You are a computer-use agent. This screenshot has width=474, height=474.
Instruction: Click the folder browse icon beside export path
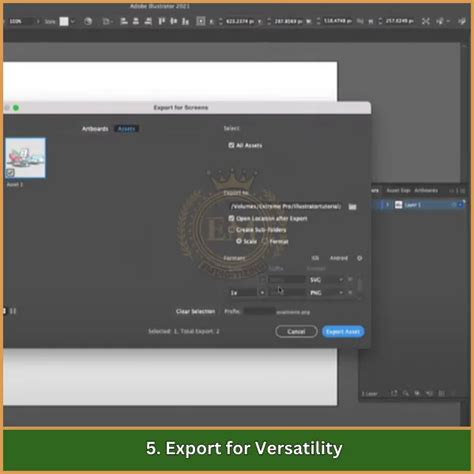tap(352, 207)
